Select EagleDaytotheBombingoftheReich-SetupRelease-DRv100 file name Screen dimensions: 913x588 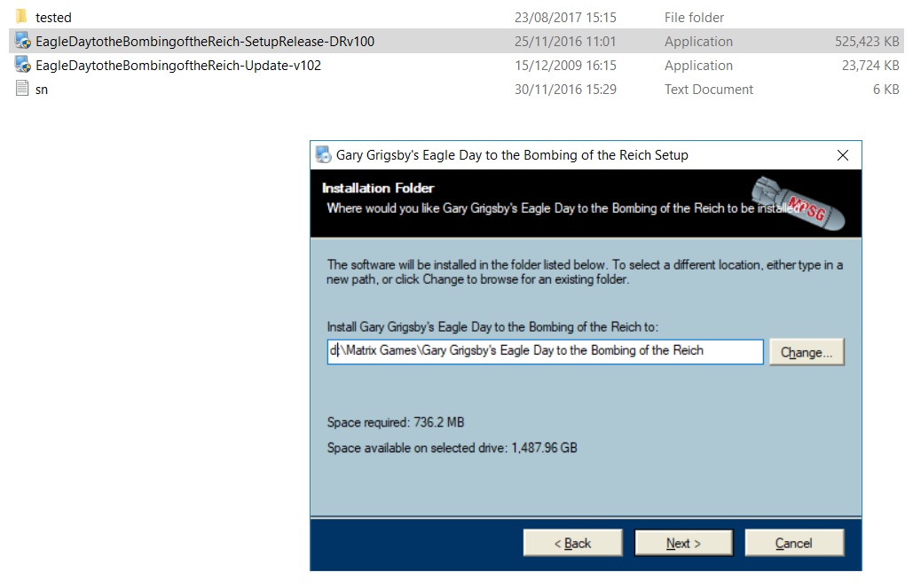click(x=205, y=42)
